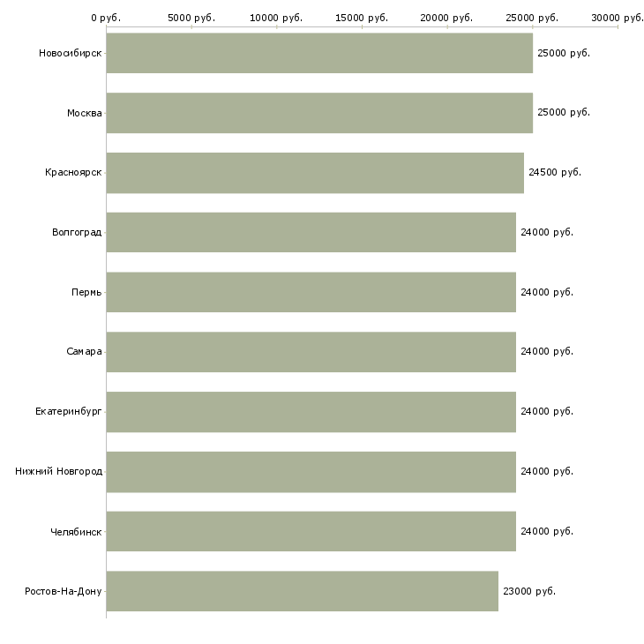Screen dimensions: 644x644
Task: Click the Волгоград city label
Action: click(77, 233)
